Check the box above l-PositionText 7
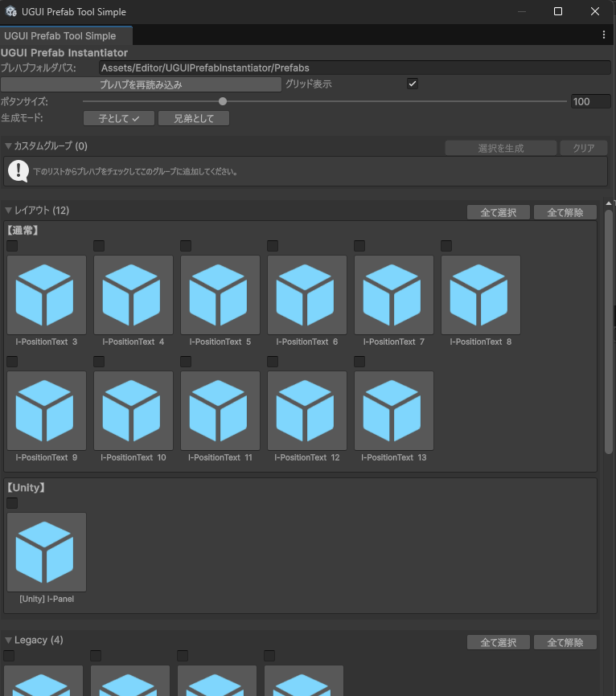Screen dimensions: 616x696 coord(359,246)
